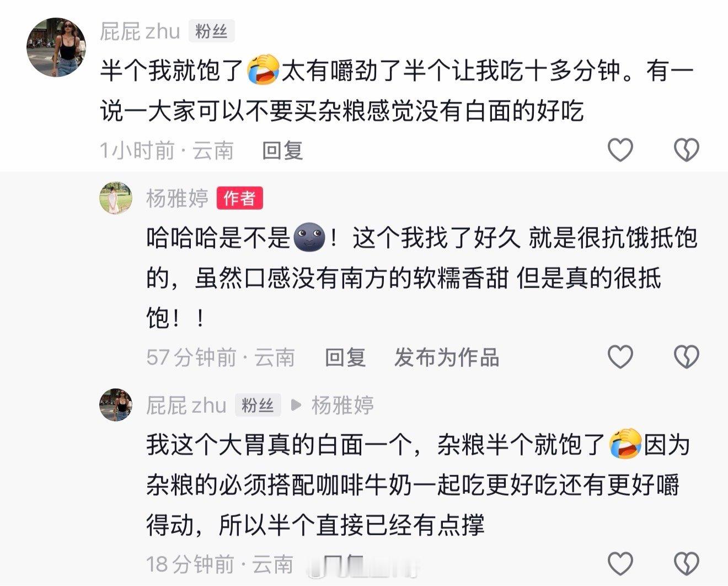Like the last reply posted 18分钟前

point(620,564)
